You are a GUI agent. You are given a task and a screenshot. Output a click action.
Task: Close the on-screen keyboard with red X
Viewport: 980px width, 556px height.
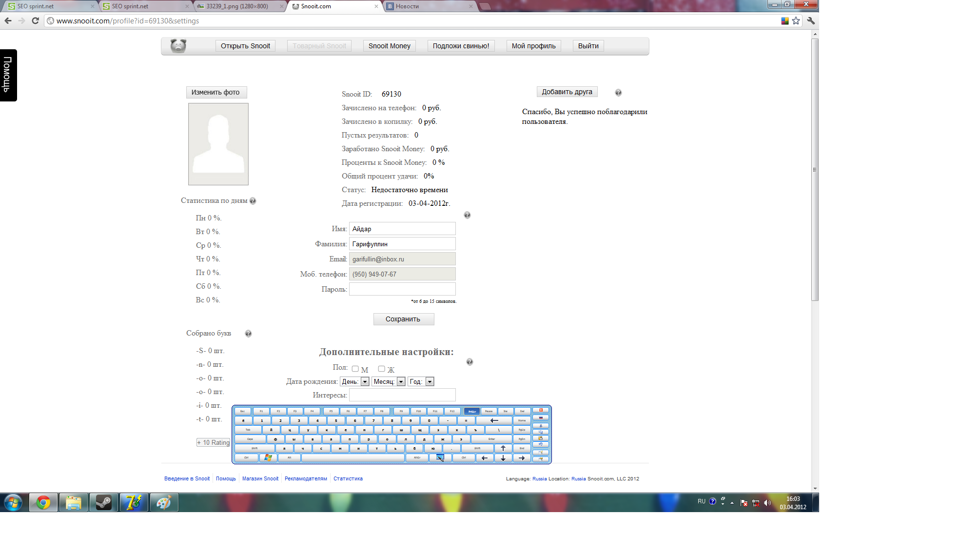[541, 410]
